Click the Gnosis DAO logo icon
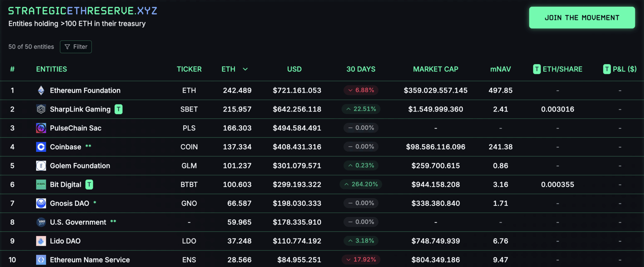The width and height of the screenshot is (644, 267). coord(41,203)
